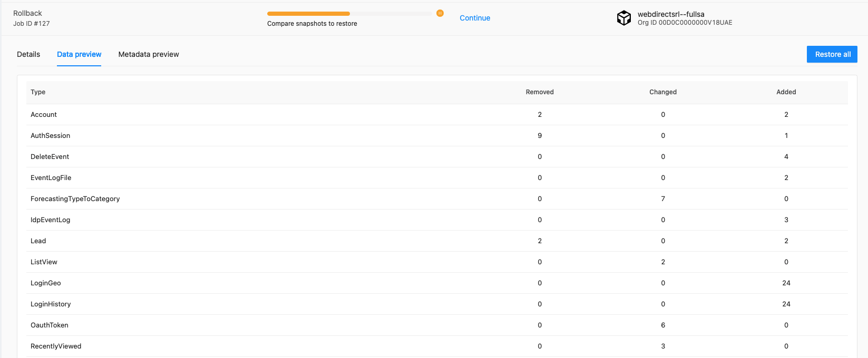Viewport: 868px width, 358px height.
Task: Open the Metadata preview tab
Action: (x=149, y=54)
